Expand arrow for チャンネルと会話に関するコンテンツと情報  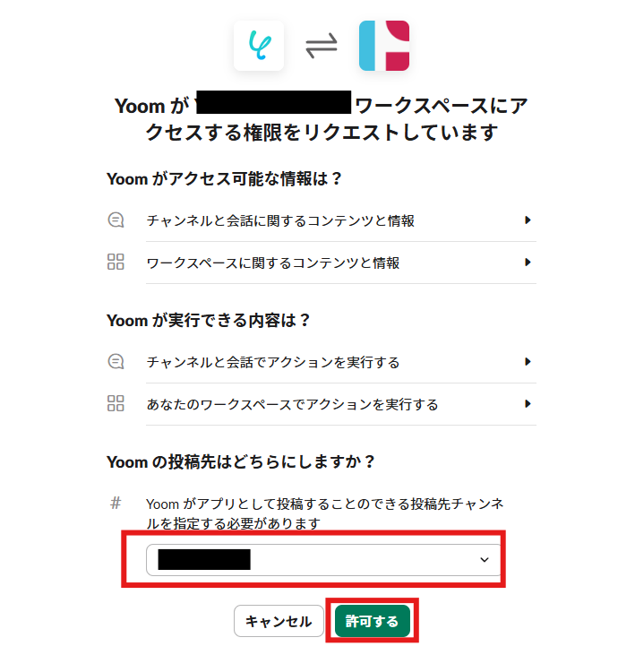click(528, 220)
